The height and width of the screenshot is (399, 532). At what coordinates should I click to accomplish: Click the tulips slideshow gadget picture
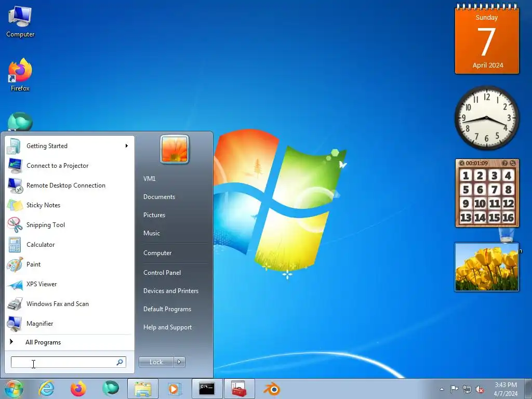coord(487,267)
